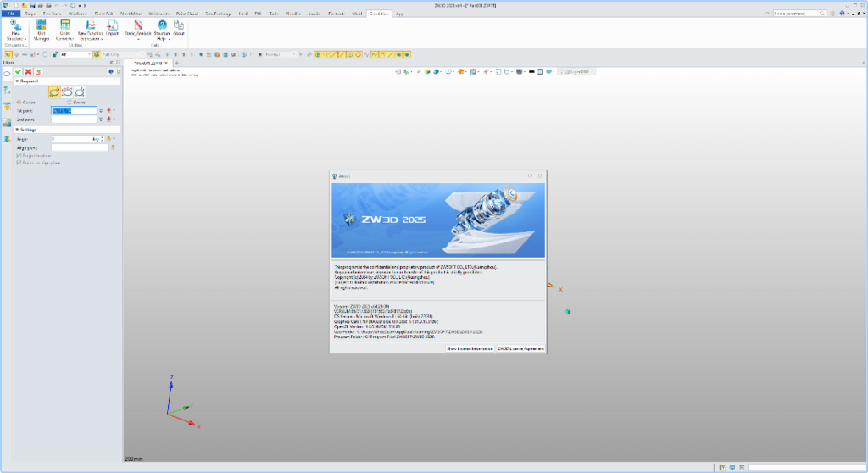Open the history manager sidebar icon

pos(7,91)
